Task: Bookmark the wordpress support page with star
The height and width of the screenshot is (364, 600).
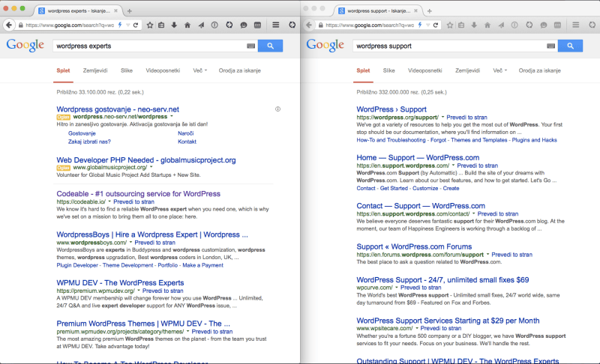Action: tap(449, 25)
